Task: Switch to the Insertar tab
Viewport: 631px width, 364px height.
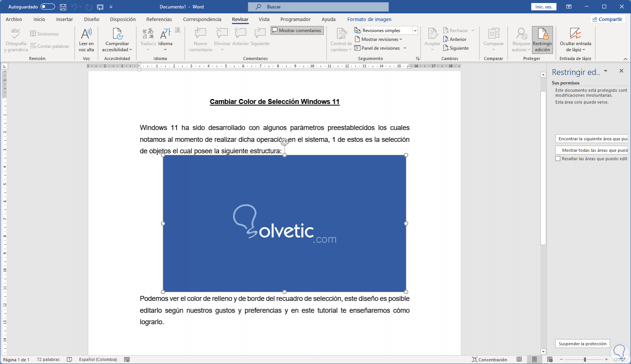Action: pyautogui.click(x=65, y=19)
